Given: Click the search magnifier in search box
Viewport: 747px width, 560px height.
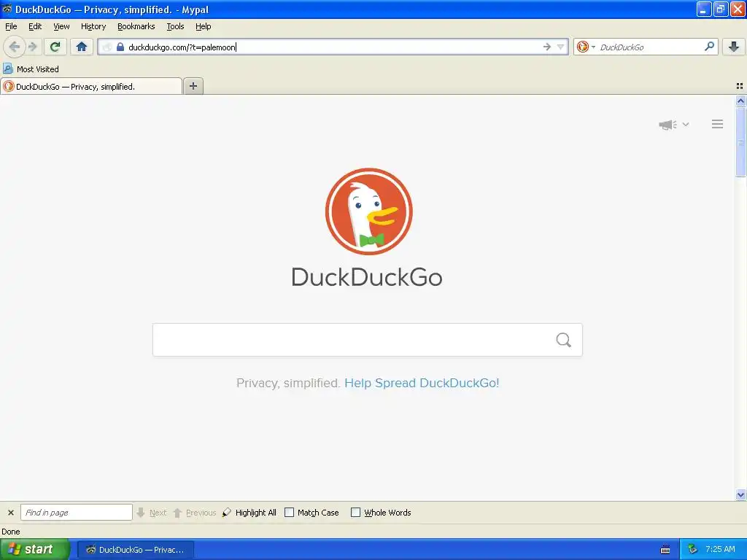Looking at the screenshot, I should (709, 46).
